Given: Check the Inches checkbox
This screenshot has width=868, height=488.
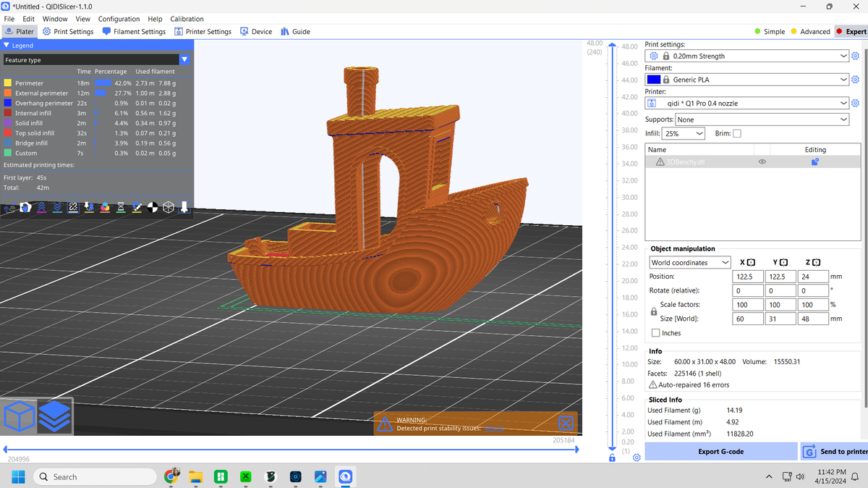Looking at the screenshot, I should pyautogui.click(x=655, y=333).
